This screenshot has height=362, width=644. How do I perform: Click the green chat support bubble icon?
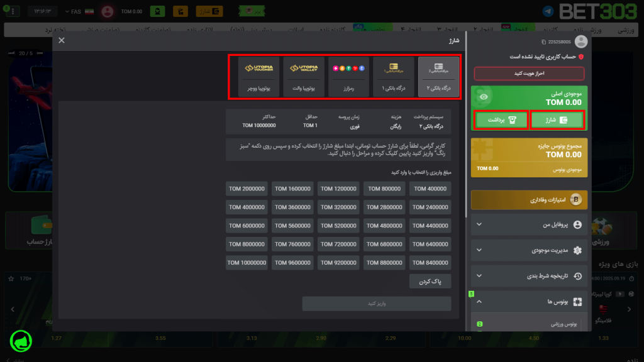click(x=21, y=340)
